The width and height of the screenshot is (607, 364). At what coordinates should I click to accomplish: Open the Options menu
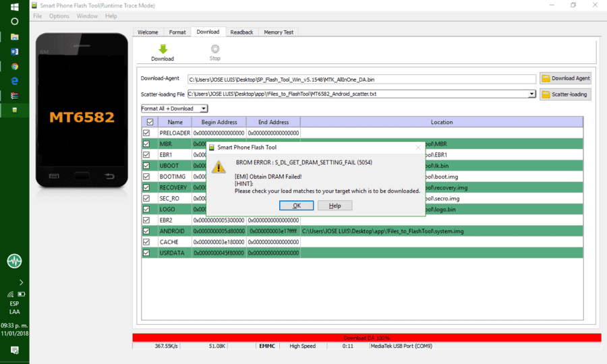(x=59, y=16)
